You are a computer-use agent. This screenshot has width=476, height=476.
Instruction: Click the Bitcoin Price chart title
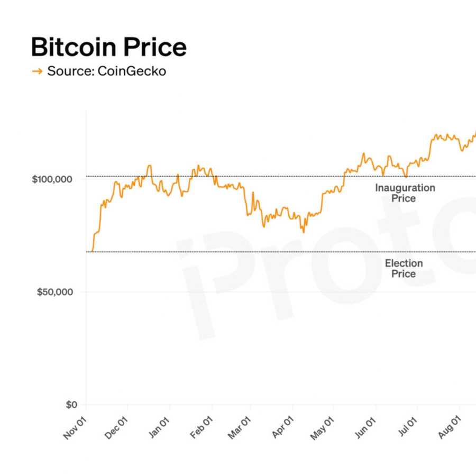pyautogui.click(x=109, y=47)
